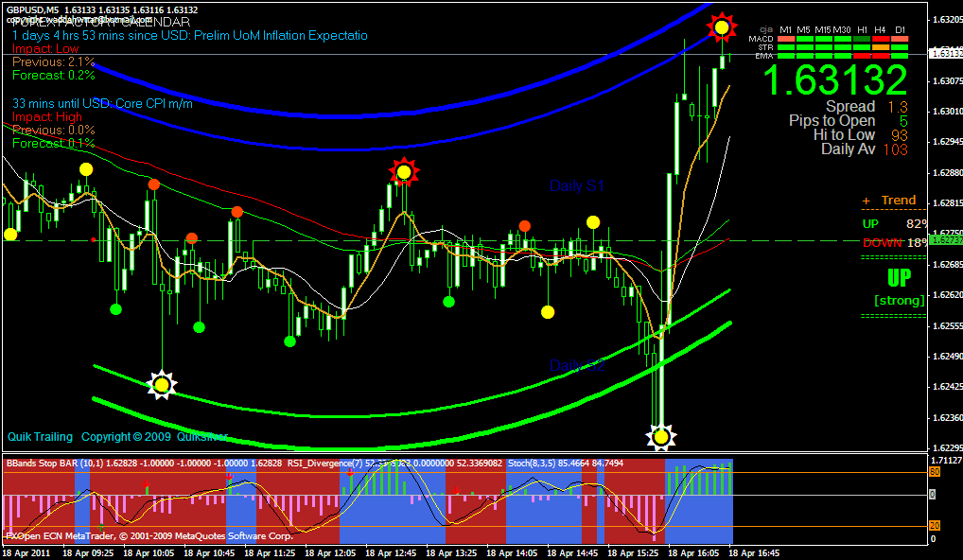Click the Quik Trailing copyright label
Viewport: 963px width, 560px height.
(117, 437)
